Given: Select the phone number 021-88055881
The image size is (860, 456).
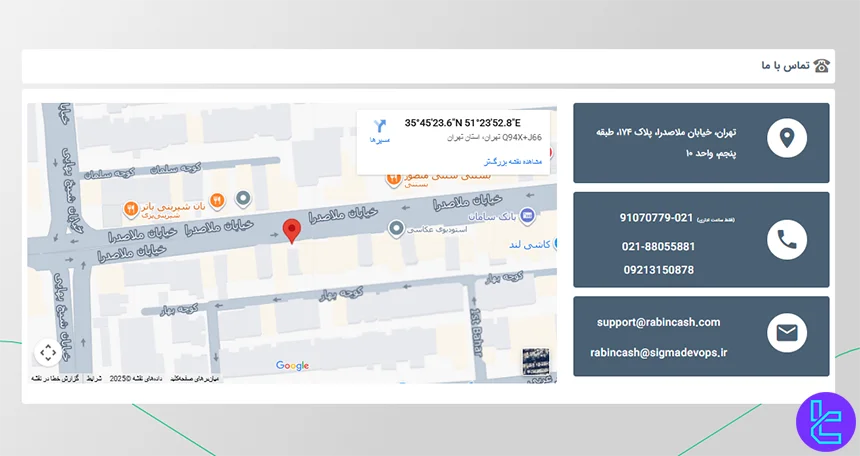Looking at the screenshot, I should 658,246.
